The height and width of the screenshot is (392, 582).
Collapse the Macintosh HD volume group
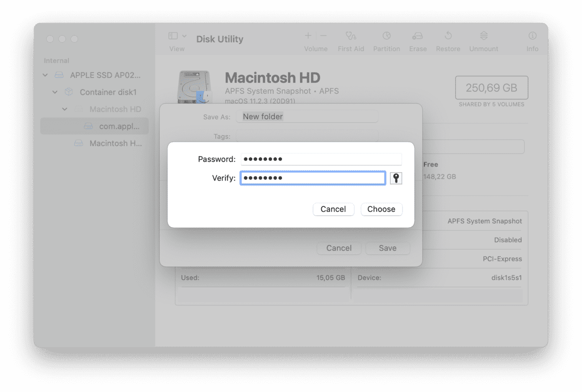pyautogui.click(x=65, y=109)
